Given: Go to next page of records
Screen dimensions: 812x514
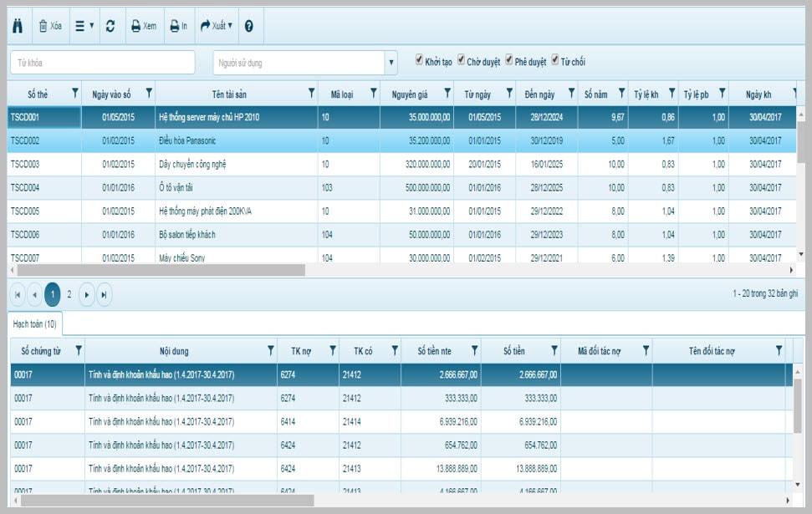Looking at the screenshot, I should (x=86, y=294).
